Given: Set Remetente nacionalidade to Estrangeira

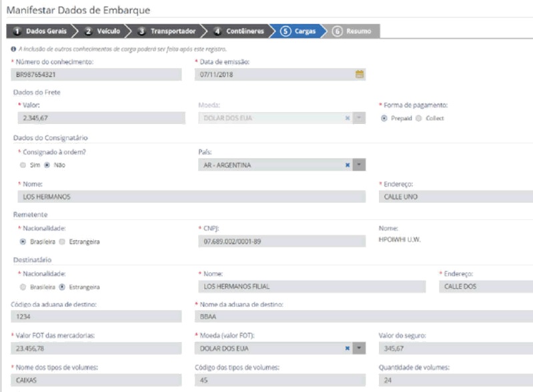Looking at the screenshot, I should pos(62,241).
